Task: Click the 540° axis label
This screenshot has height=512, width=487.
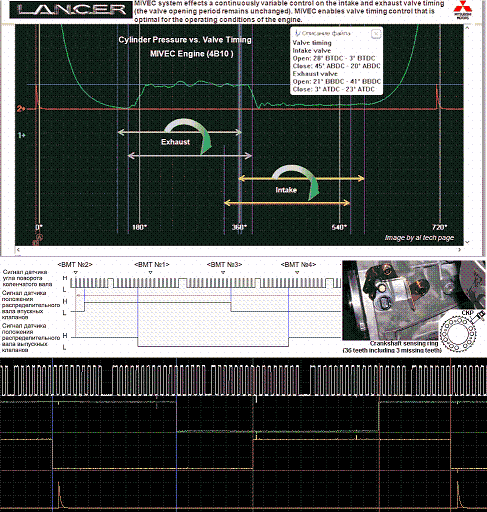Action: pyautogui.click(x=339, y=227)
